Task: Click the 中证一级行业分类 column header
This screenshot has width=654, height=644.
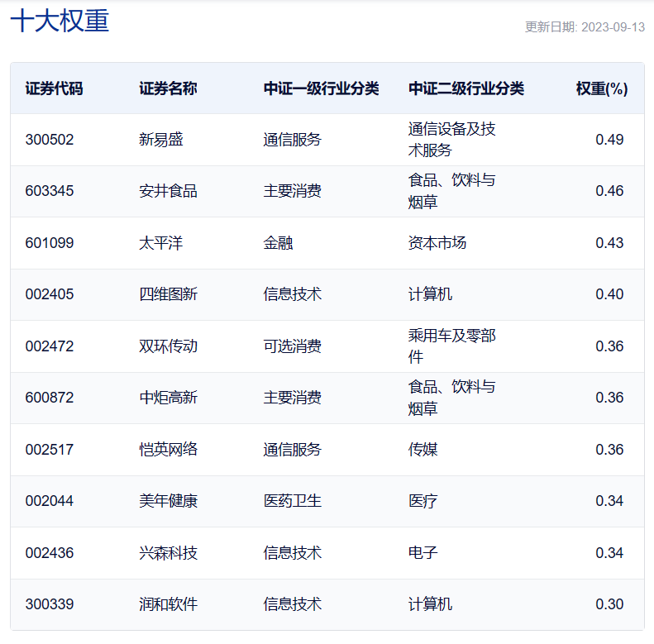Action: (321, 88)
